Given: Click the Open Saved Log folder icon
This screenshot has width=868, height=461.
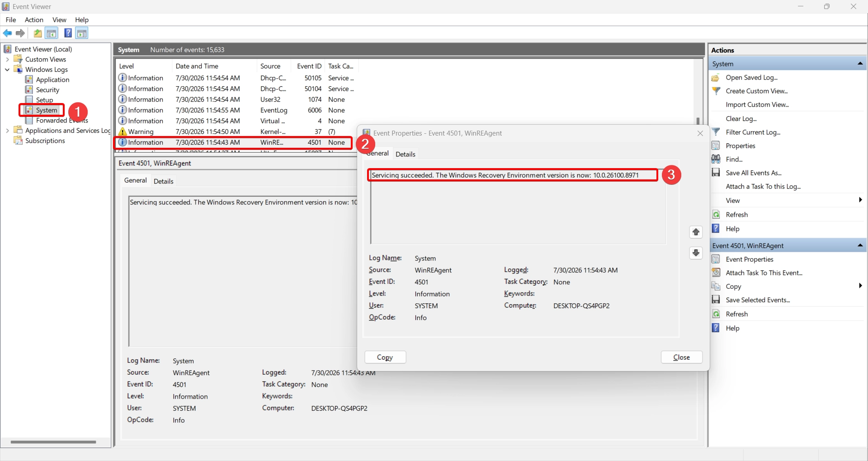Looking at the screenshot, I should (x=716, y=78).
